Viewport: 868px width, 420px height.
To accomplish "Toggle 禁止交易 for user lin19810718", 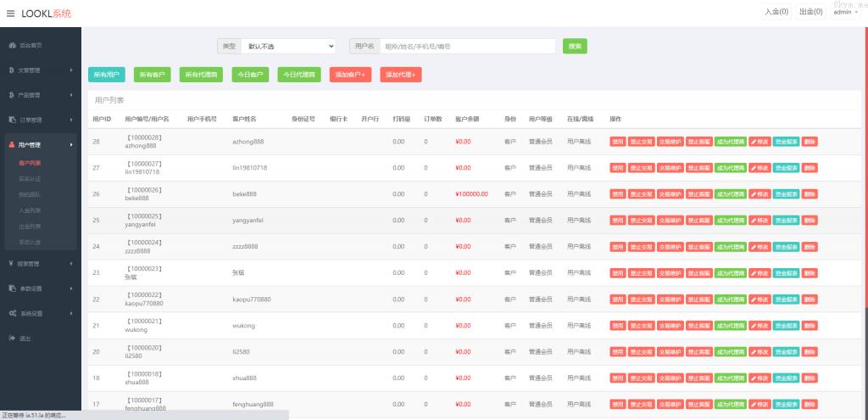I will (x=641, y=168).
